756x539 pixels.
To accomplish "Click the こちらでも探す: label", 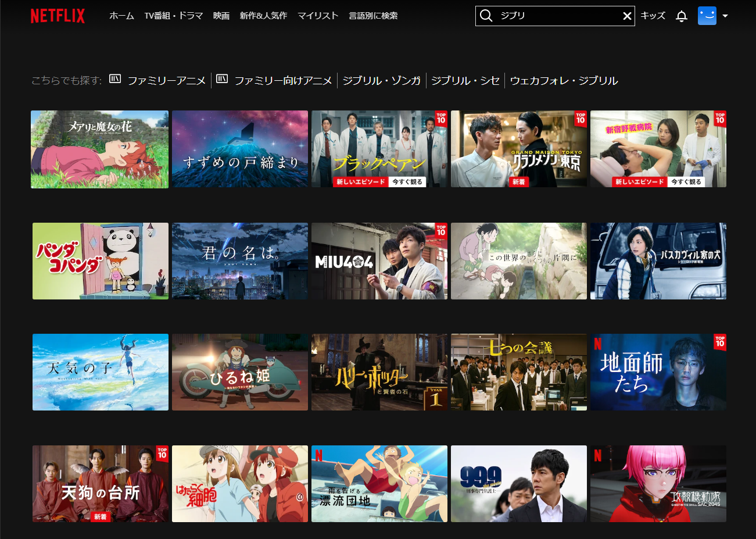I will (67, 80).
